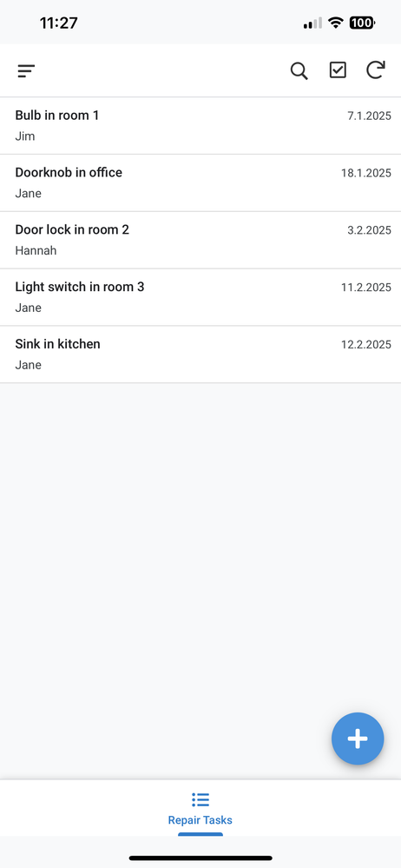Open Light switch in room 3 task
This screenshot has width=401, height=868.
coord(200,297)
